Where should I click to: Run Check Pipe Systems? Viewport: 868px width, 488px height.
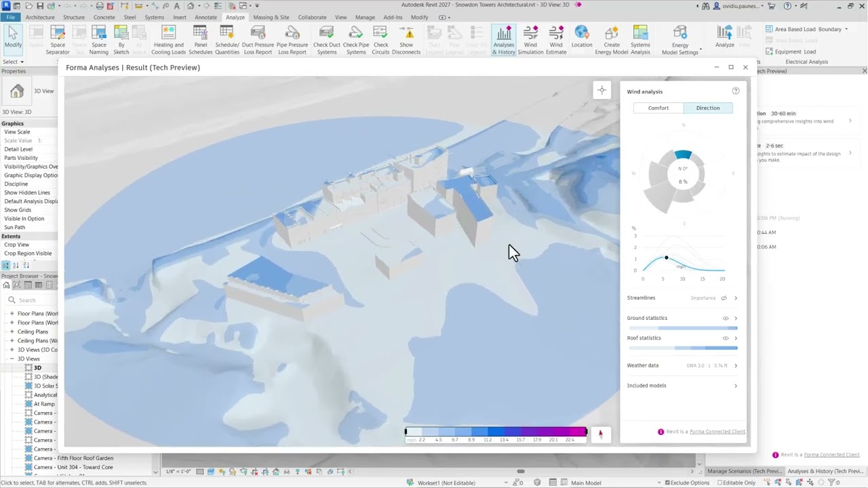tap(356, 39)
